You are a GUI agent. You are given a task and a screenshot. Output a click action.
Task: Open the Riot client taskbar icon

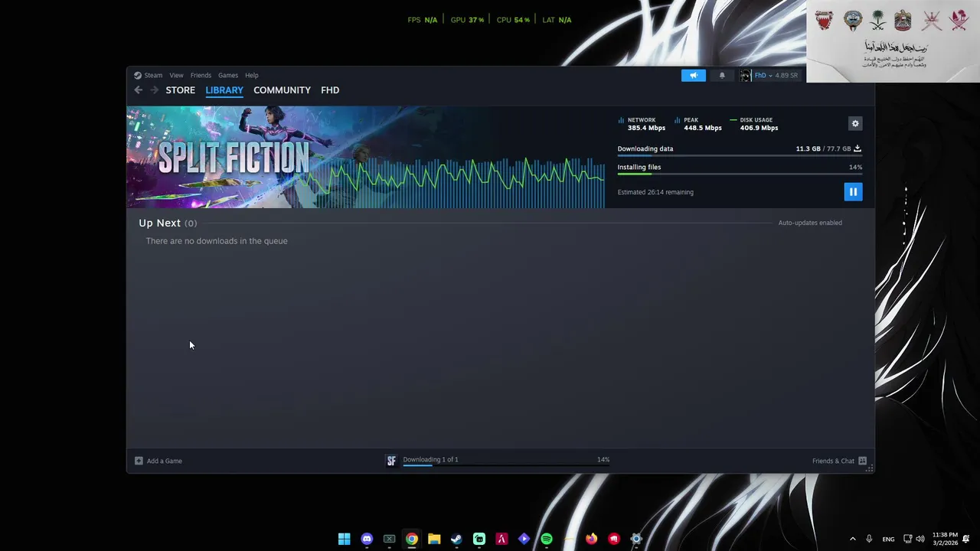614,539
